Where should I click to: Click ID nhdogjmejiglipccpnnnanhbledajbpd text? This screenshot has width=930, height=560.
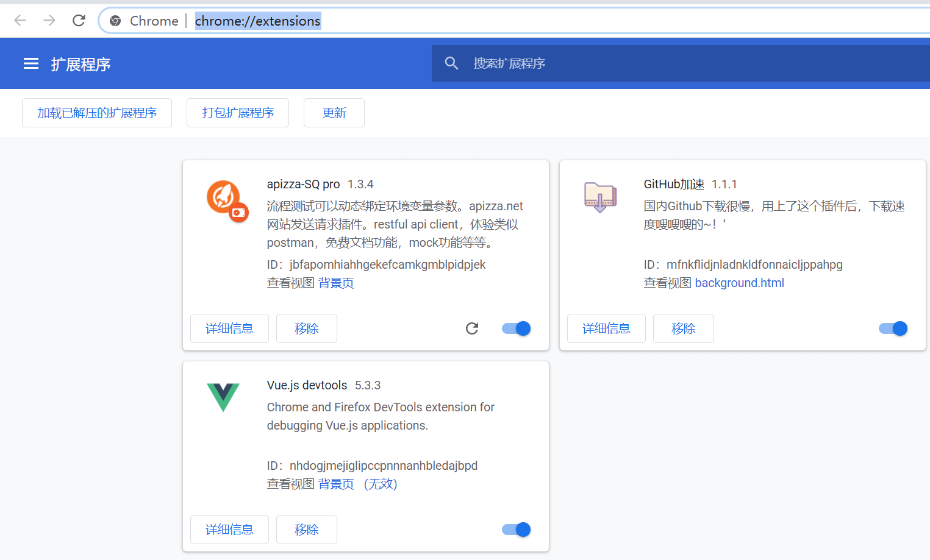click(372, 466)
